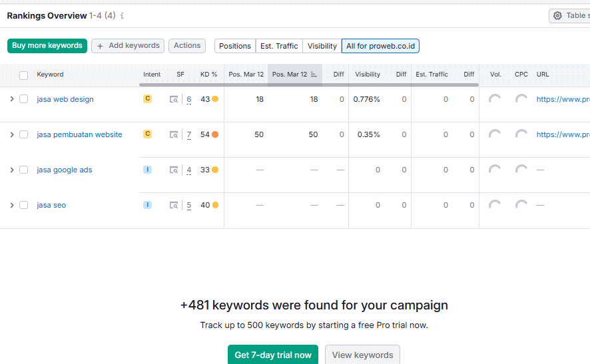590x364 pixels.
Task: Click the horizontal table scrollbar under headers
Action: click(308, 85)
